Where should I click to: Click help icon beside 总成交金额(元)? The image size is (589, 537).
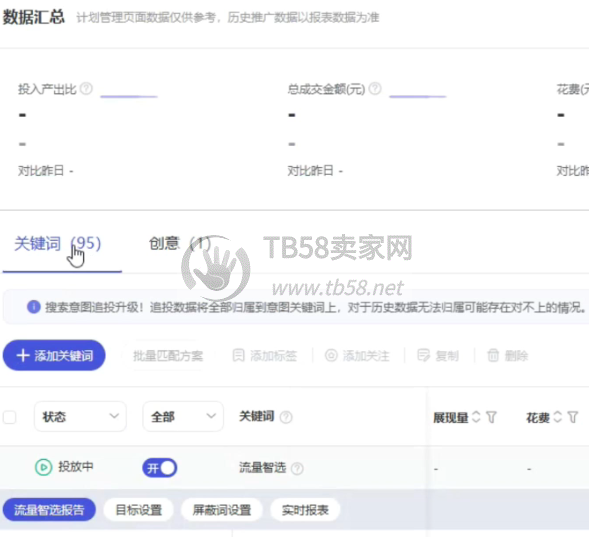375,89
